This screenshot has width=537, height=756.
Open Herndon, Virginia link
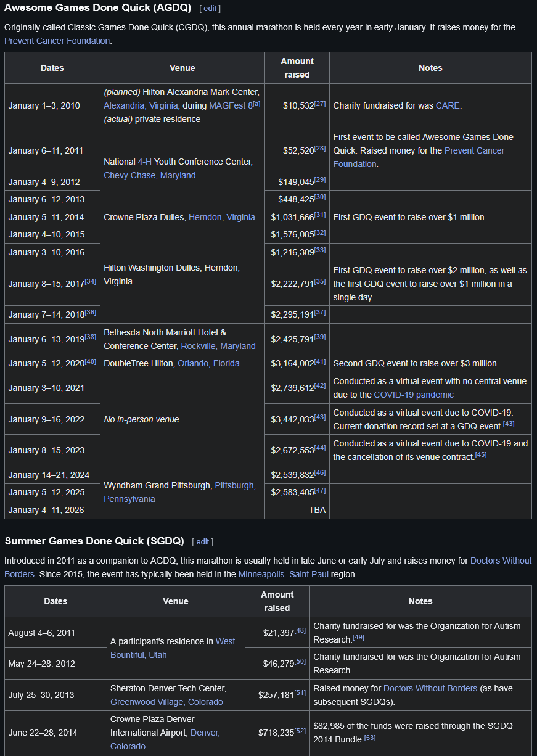pyautogui.click(x=222, y=217)
